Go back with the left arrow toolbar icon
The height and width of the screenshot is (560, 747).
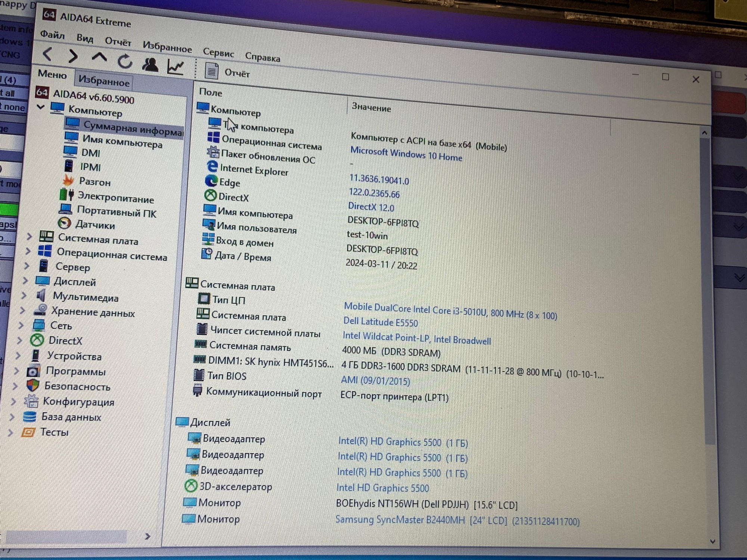47,54
